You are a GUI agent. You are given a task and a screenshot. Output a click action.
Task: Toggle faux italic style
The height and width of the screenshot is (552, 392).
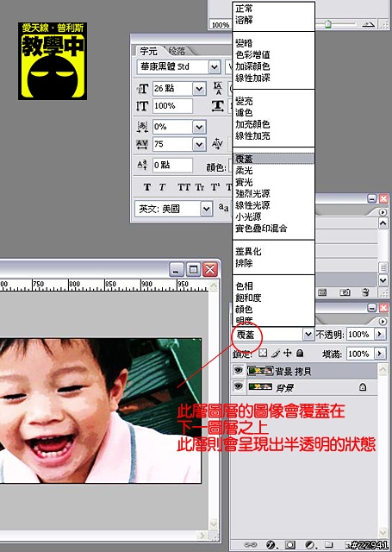[x=162, y=187]
